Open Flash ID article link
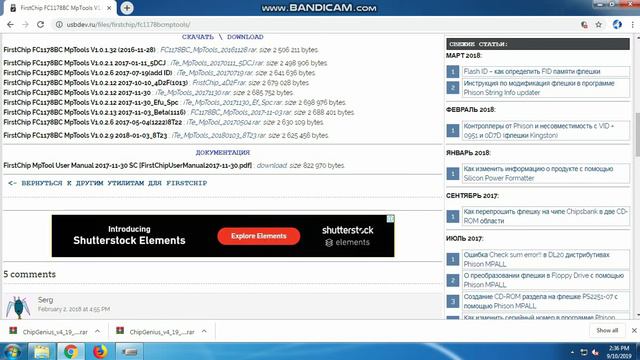The image size is (640, 360). (532, 71)
